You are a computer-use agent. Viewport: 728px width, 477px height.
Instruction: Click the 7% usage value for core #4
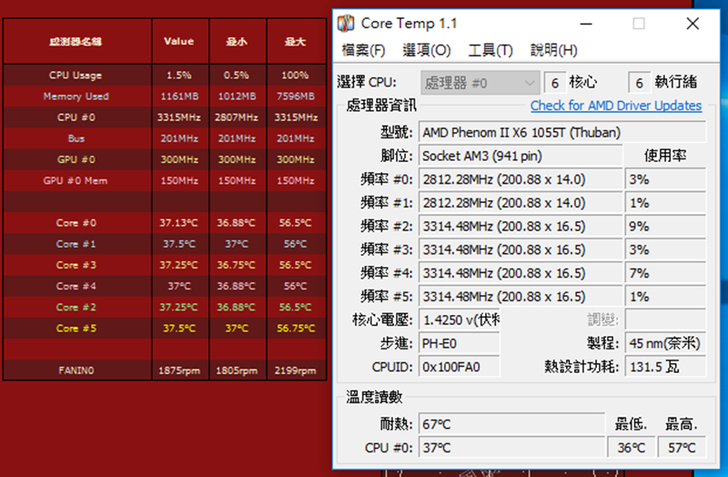pos(665,274)
